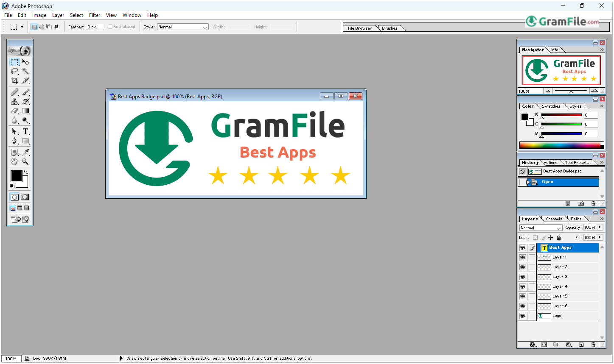
Task: Click Jump to ImageReady icon
Action: [20, 219]
